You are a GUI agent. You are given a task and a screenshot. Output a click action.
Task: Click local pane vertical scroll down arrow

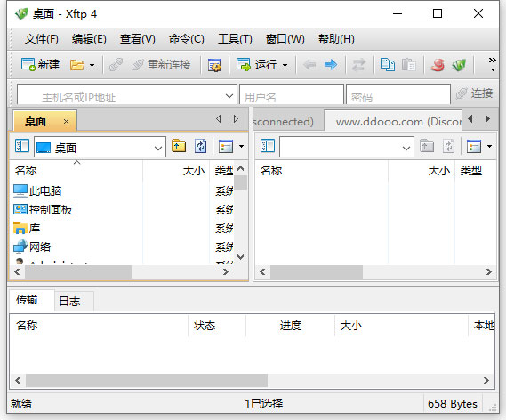tap(241, 257)
